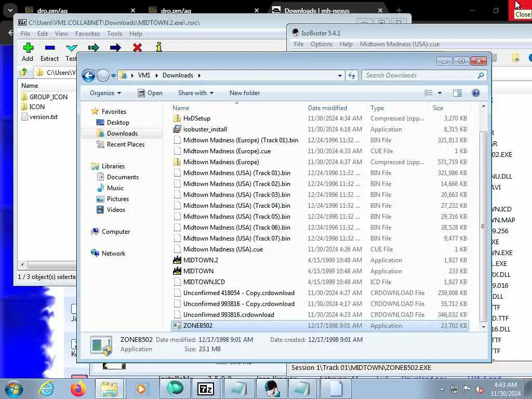Click the 7-Zip Move arrow icon
Image resolution: width=532 pixels, height=399 pixels.
pyautogui.click(x=115, y=47)
